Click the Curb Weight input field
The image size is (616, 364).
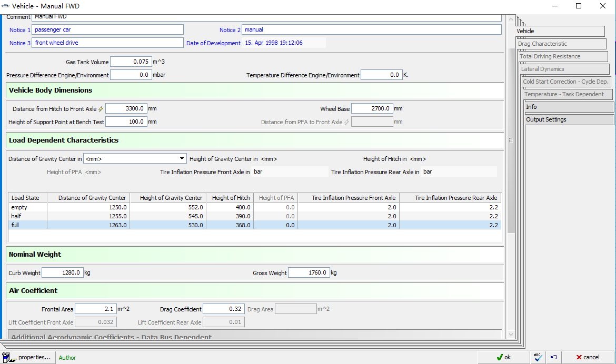(62, 272)
